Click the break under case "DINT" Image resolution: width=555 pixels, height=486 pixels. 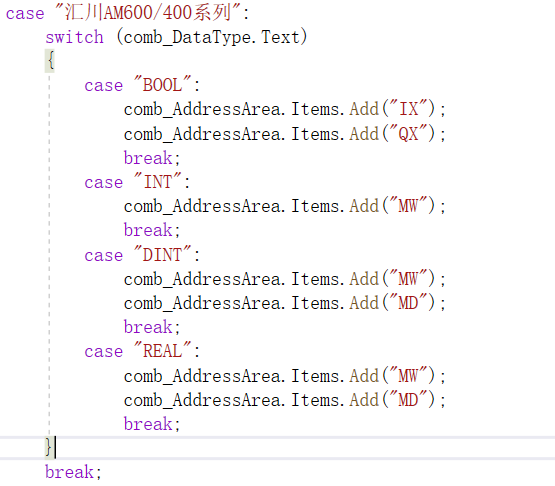click(152, 327)
